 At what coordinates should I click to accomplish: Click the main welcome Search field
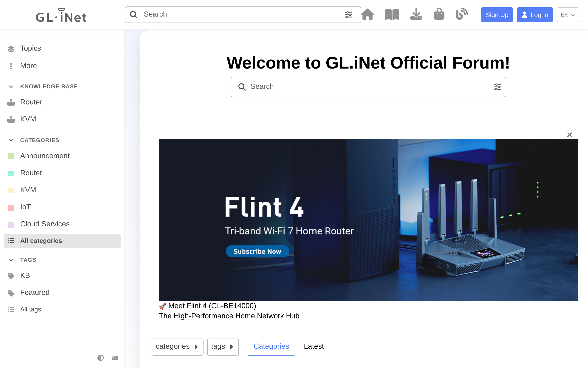368,87
